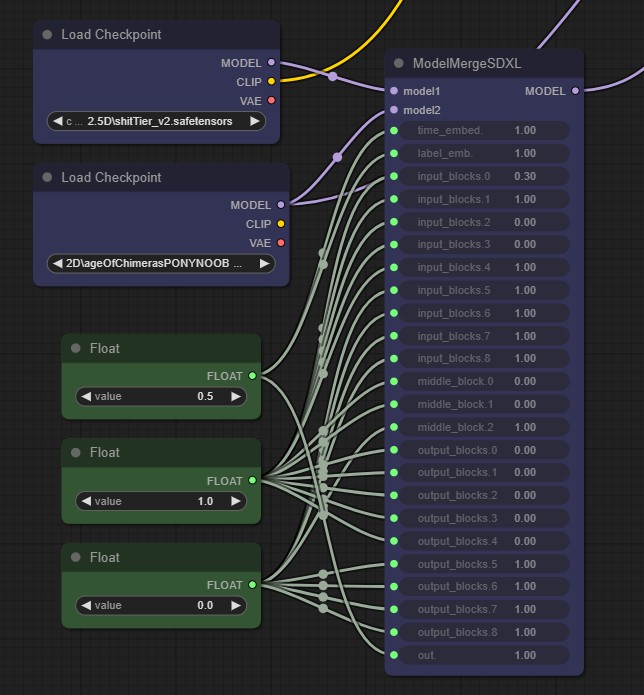Click the label_emb. input port

pos(394,153)
